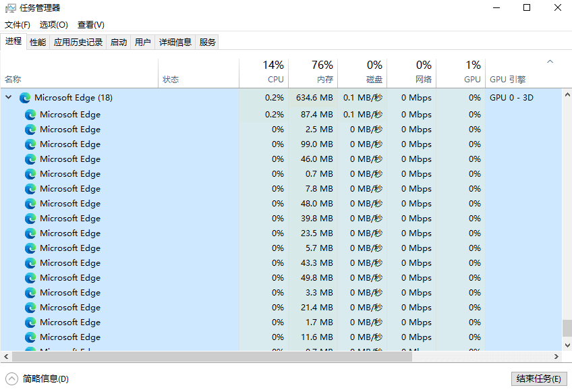
Task: Switch to the 性能 tab
Action: 38,41
